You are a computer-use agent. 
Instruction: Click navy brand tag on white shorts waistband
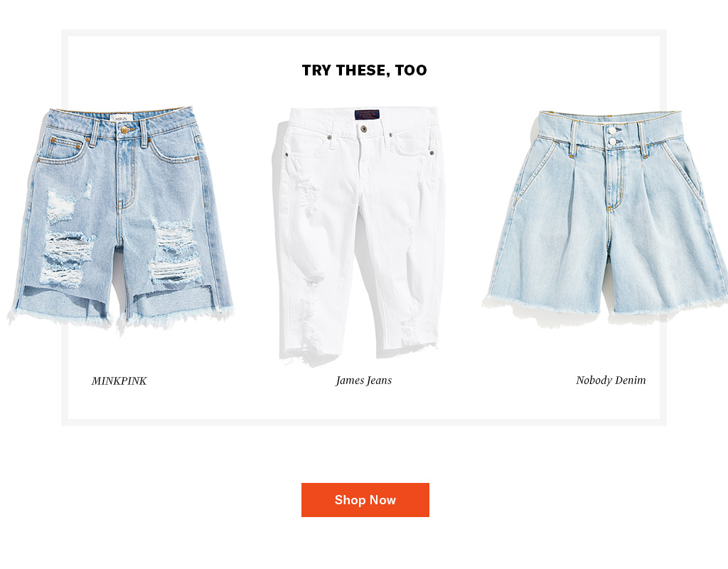tap(367, 115)
